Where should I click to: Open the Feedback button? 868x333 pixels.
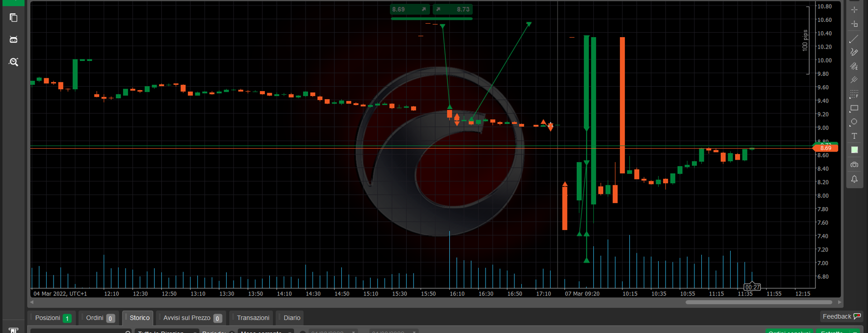(x=842, y=316)
